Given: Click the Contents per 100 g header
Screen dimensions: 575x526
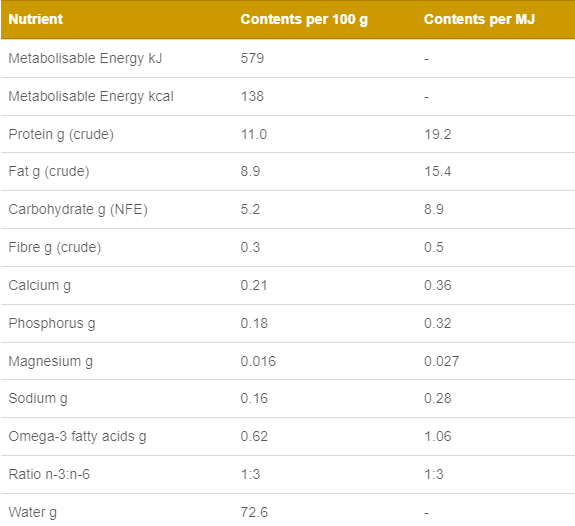Looking at the screenshot, I should coord(304,19).
